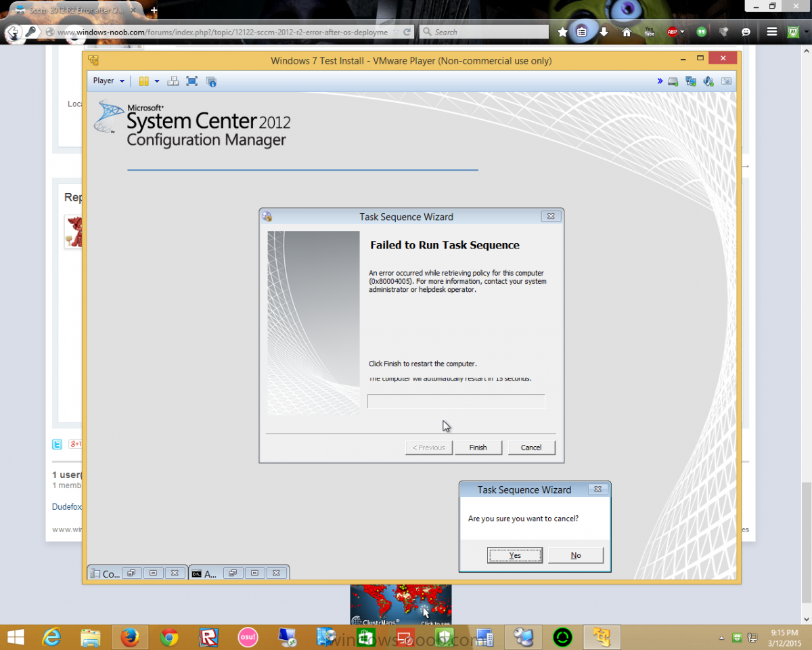Click the VMware suspend/pause icon
Screen dimensions: 812x650
[143, 81]
